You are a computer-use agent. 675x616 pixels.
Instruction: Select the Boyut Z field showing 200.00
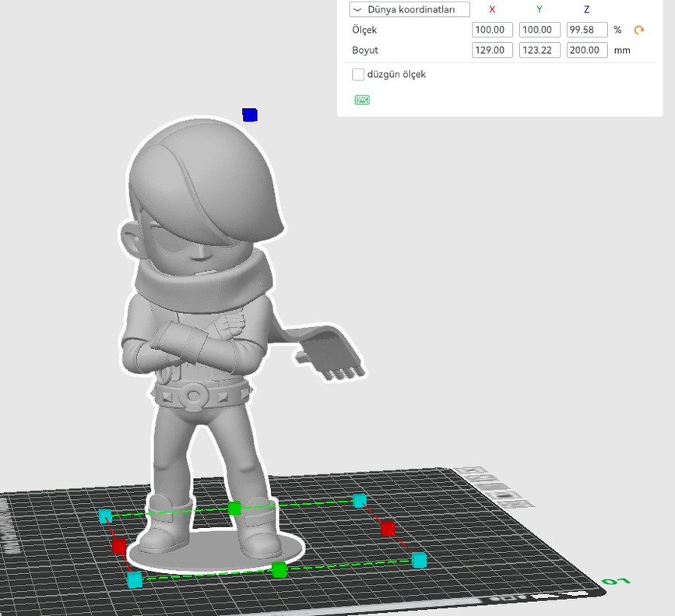point(586,50)
